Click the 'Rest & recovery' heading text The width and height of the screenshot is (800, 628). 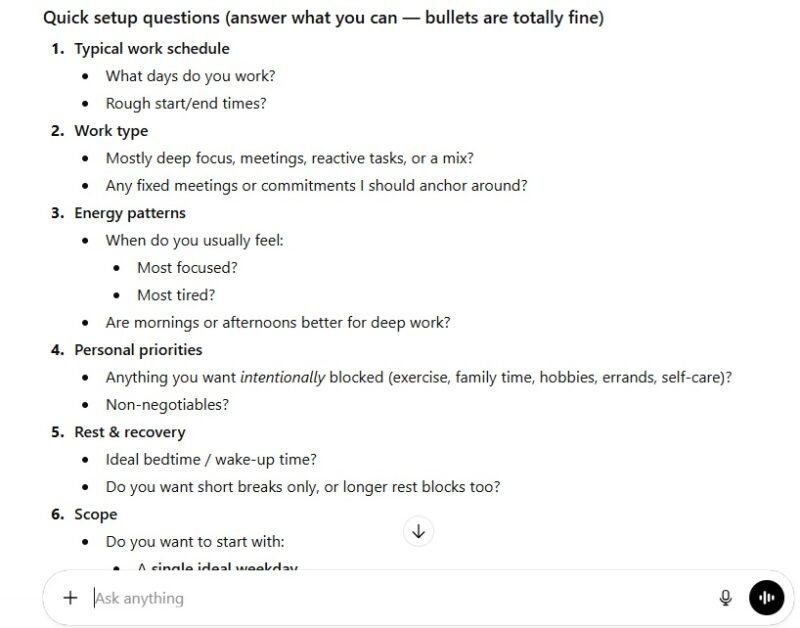pos(129,431)
